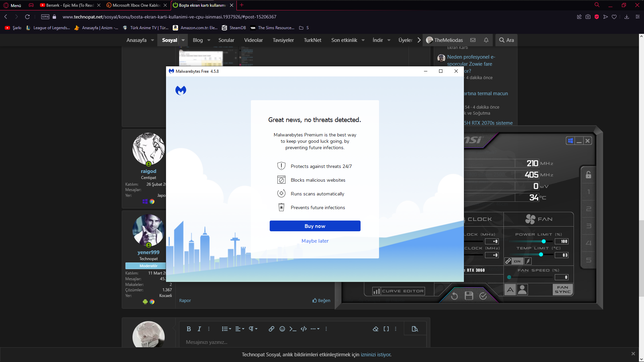Viewport: 644px width, 362px height.
Task: Open the emoji smiley picker in editor
Action: pyautogui.click(x=282, y=329)
